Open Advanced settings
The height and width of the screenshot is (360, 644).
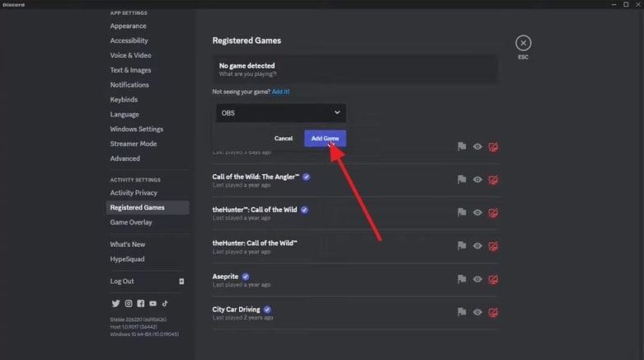coord(125,159)
